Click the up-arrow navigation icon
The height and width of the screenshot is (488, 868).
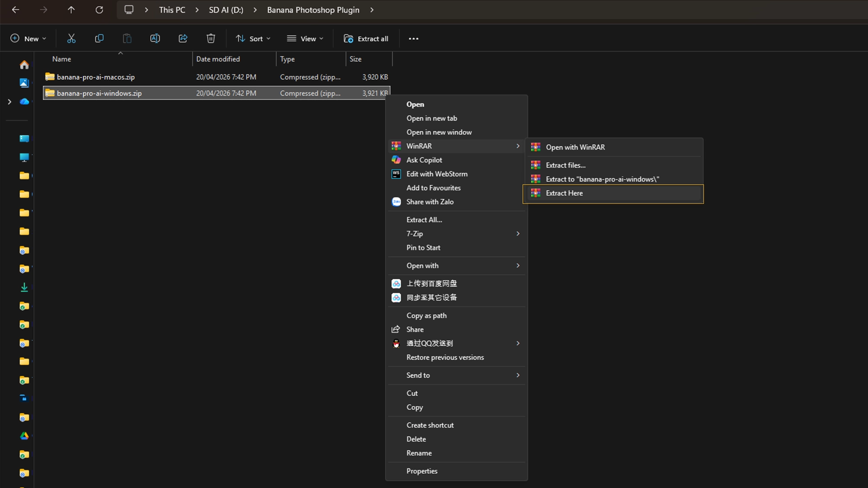71,9
